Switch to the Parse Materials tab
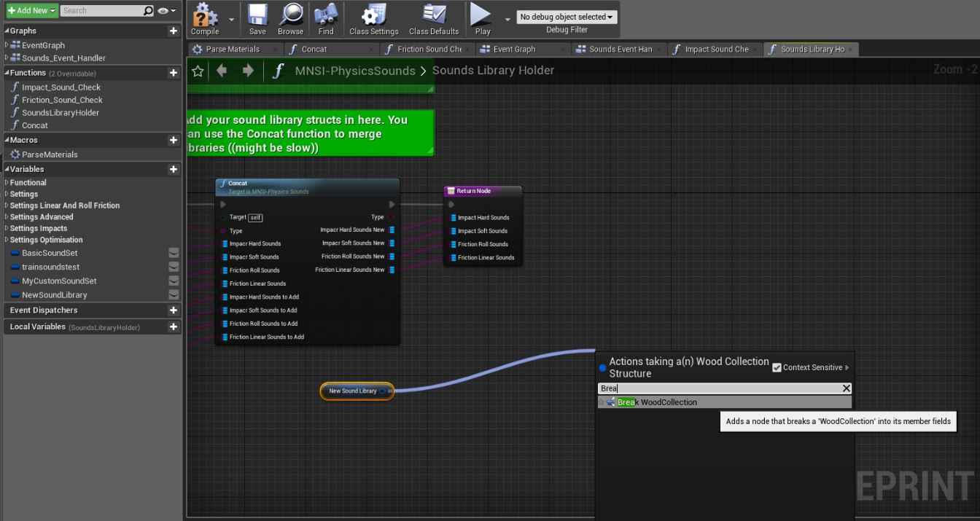980x521 pixels. coord(233,49)
